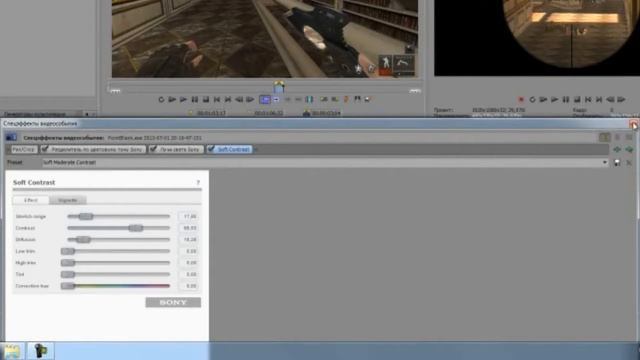Click the Stretch range value field
Viewport: 640px width, 360px height.
pos(189,216)
